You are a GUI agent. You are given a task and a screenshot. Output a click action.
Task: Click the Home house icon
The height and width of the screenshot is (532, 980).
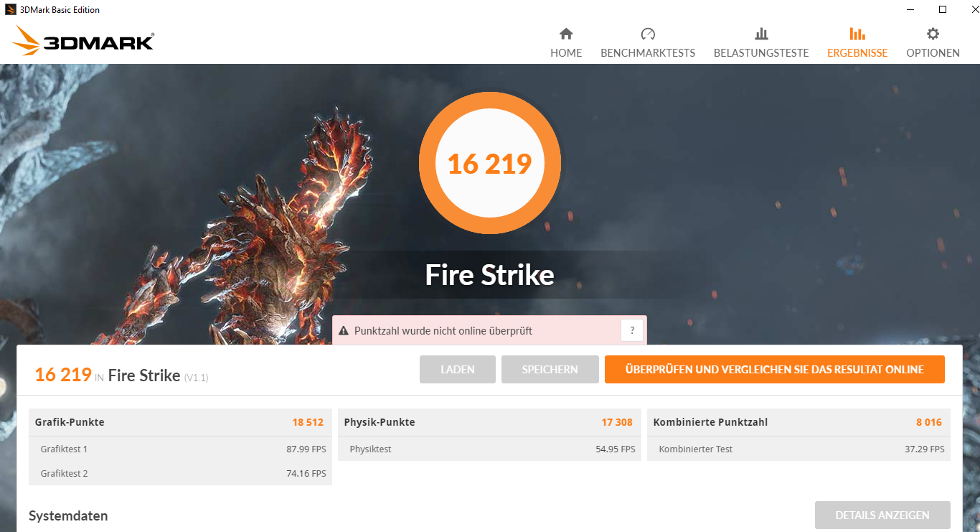pos(566,34)
